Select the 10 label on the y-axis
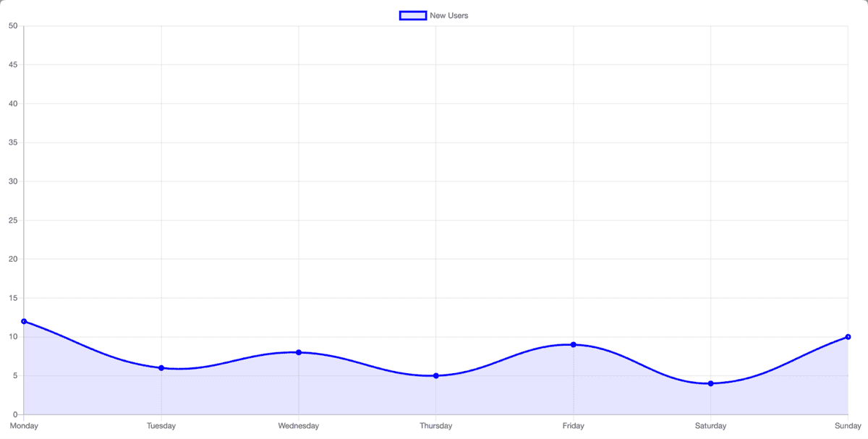868x439 pixels. click(x=13, y=337)
